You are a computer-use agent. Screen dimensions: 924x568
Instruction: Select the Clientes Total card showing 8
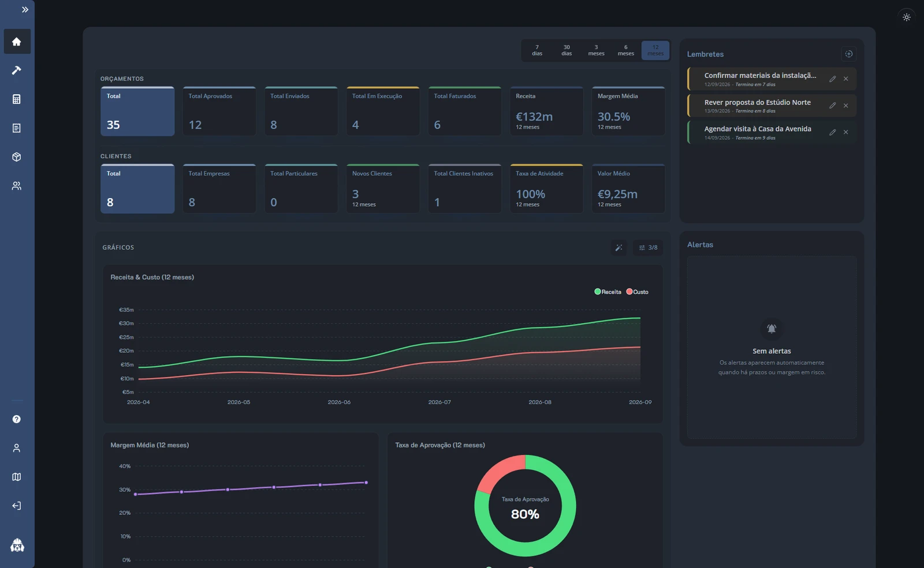[137, 189]
